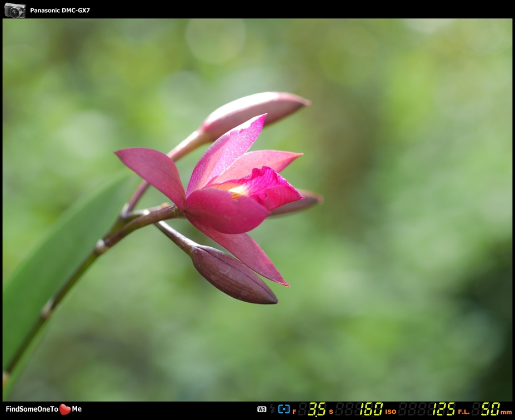
Task: Click the camera icon beside Panasonic DMC-GX7
Action: tap(15, 10)
